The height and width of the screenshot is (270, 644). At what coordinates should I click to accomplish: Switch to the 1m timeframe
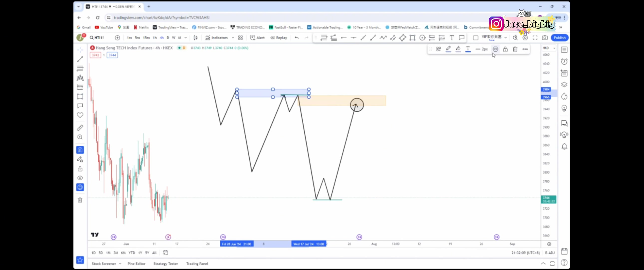(x=129, y=37)
